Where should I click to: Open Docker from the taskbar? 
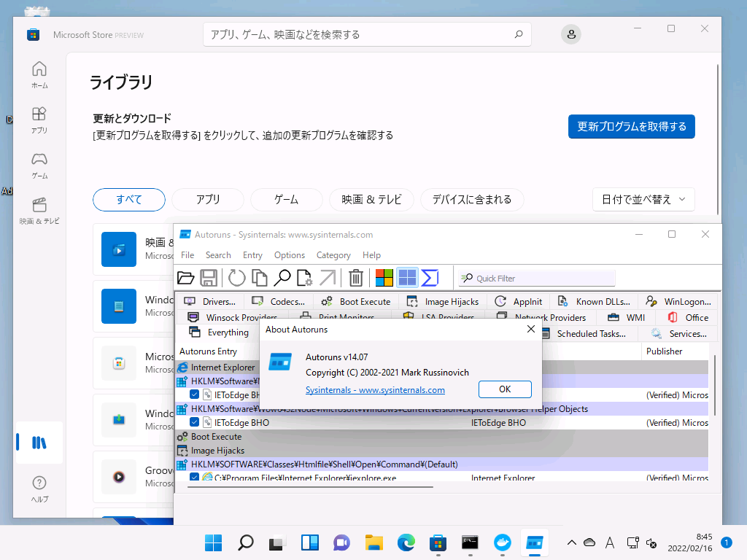pos(503,542)
